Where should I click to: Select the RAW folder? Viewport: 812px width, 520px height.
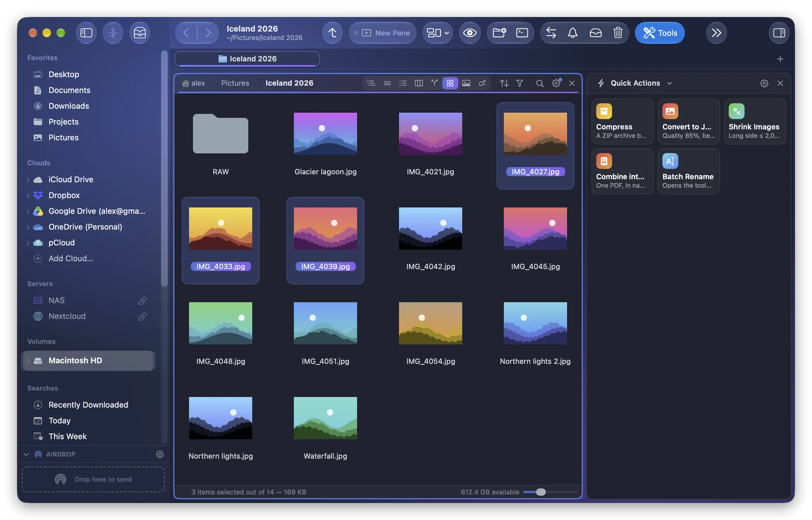[x=220, y=134]
